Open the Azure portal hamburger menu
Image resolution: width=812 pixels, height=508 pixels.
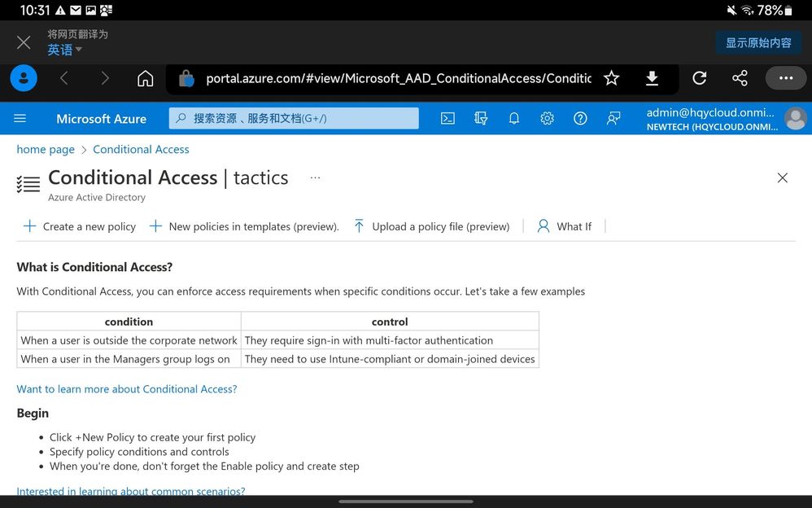20,118
